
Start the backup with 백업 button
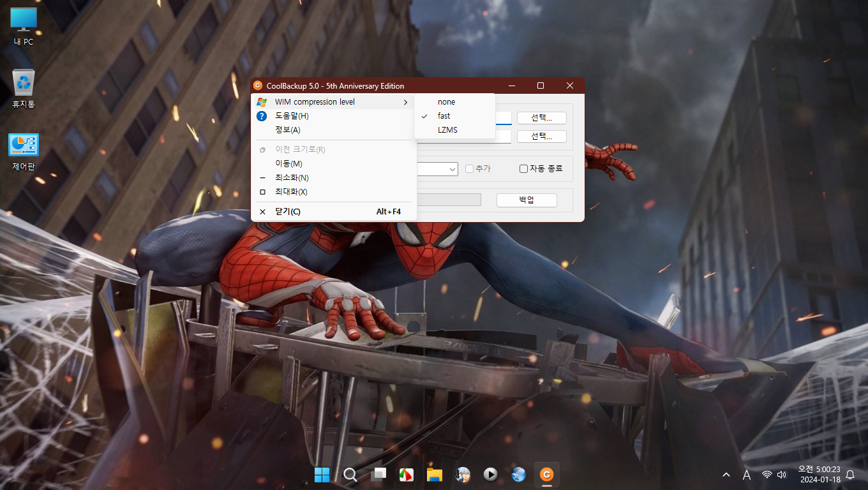(527, 200)
